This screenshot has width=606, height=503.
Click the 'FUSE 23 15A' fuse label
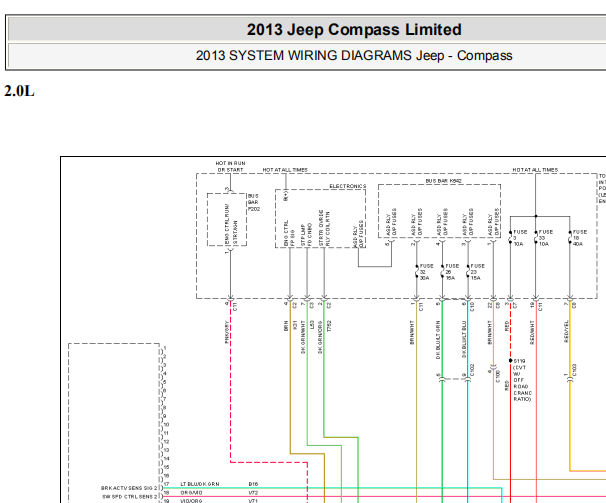(x=478, y=272)
